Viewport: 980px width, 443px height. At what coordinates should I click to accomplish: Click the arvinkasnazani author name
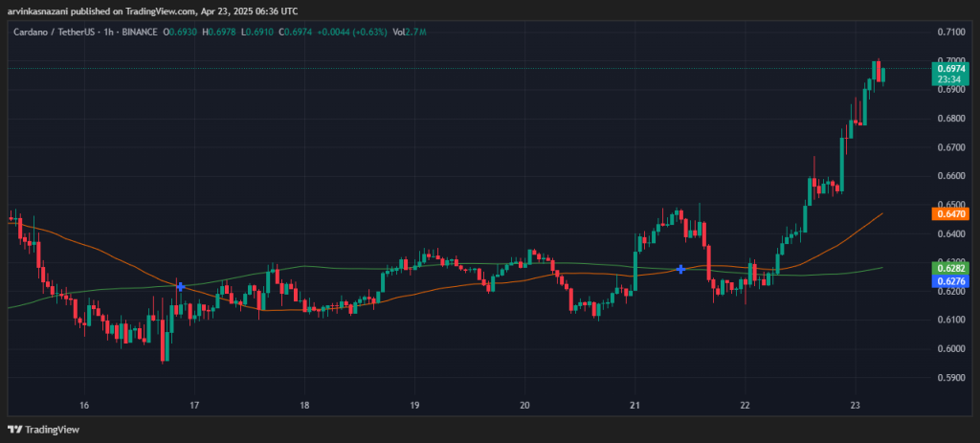tap(41, 11)
